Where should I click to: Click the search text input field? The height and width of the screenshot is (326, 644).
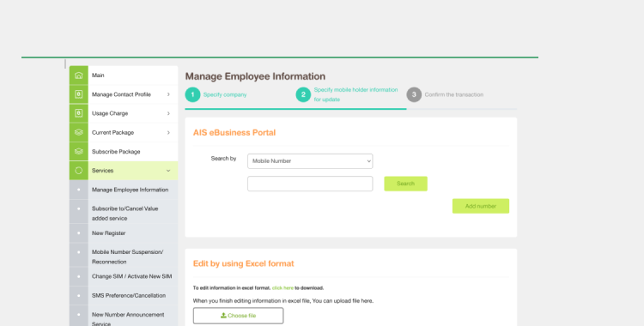pyautogui.click(x=310, y=184)
